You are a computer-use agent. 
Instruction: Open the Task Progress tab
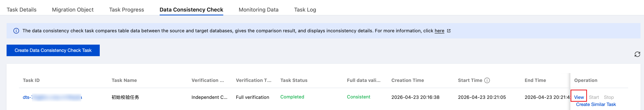click(126, 10)
